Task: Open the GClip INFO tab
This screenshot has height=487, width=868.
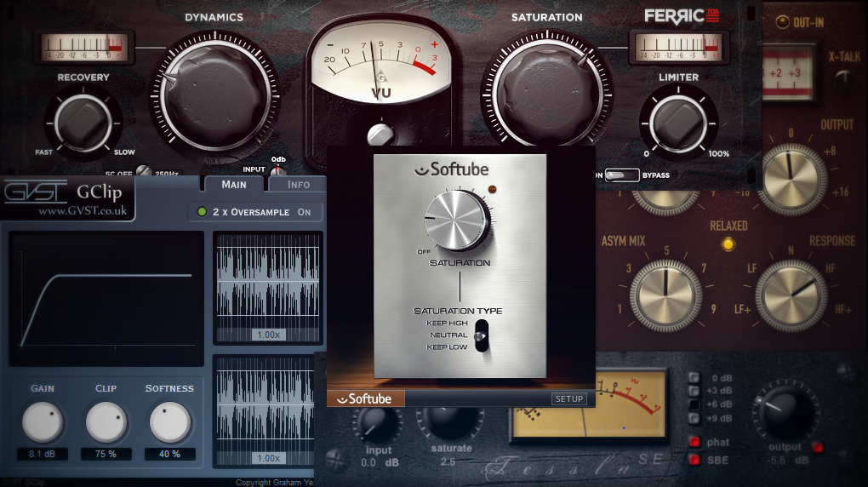Action: [x=298, y=185]
